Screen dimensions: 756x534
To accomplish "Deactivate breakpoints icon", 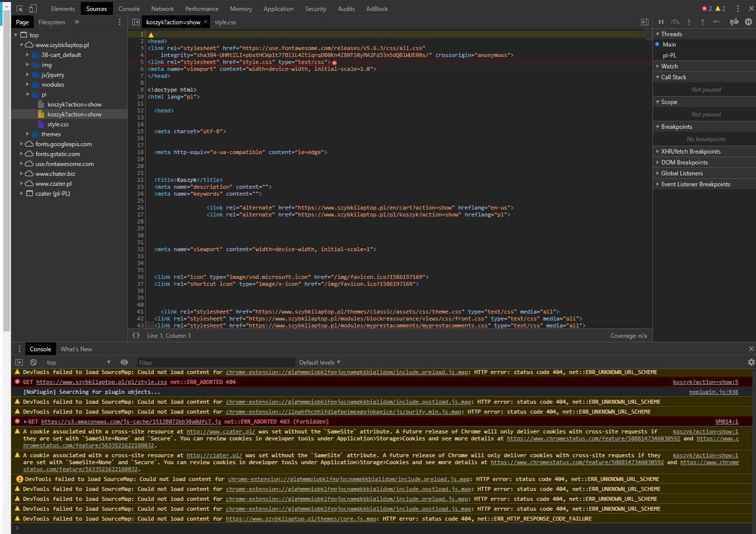I will [734, 22].
